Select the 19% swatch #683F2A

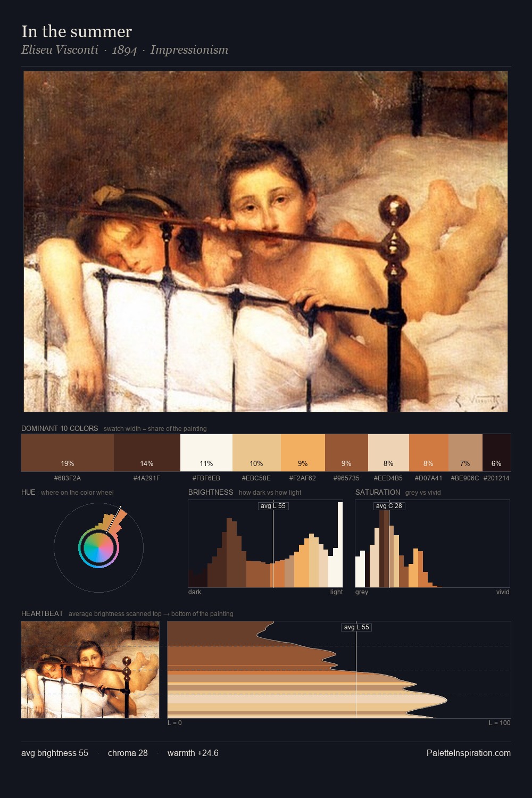click(68, 453)
